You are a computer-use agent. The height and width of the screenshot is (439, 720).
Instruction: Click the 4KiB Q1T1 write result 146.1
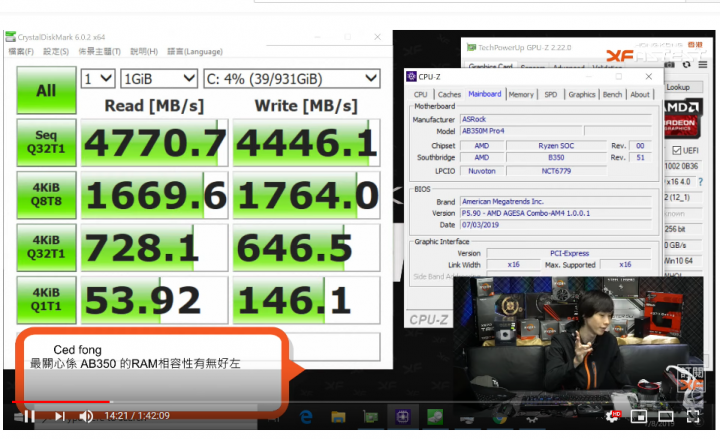306,300
